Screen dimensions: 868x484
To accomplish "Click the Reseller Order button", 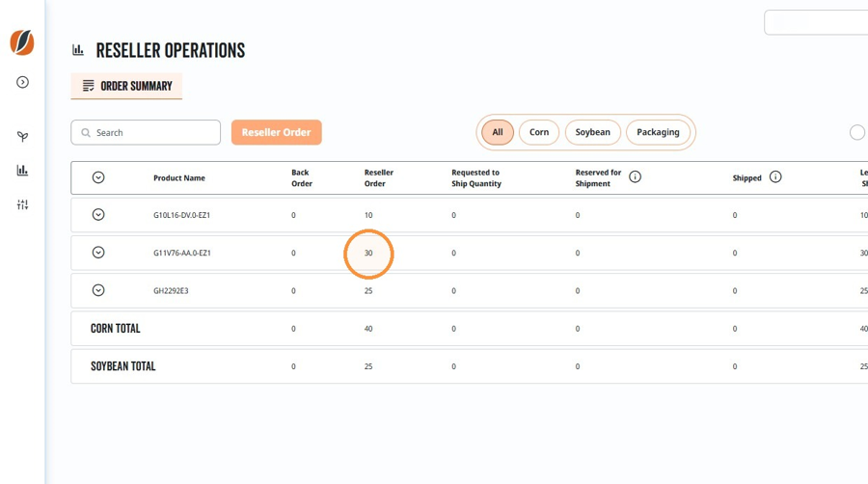I will [x=276, y=133].
